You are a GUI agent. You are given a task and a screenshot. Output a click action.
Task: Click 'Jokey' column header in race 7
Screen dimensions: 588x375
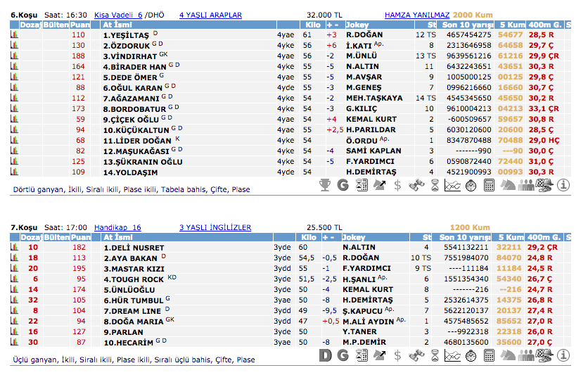pyautogui.click(x=353, y=238)
